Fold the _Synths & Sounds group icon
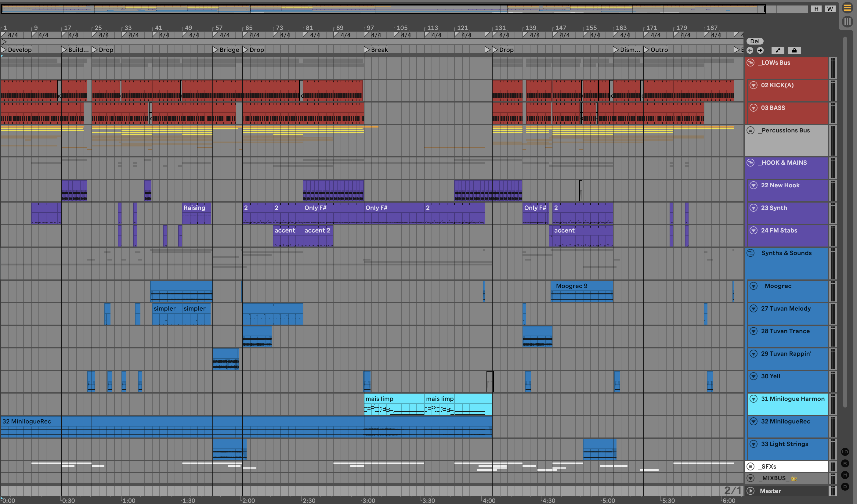This screenshot has width=857, height=504. coord(750,253)
